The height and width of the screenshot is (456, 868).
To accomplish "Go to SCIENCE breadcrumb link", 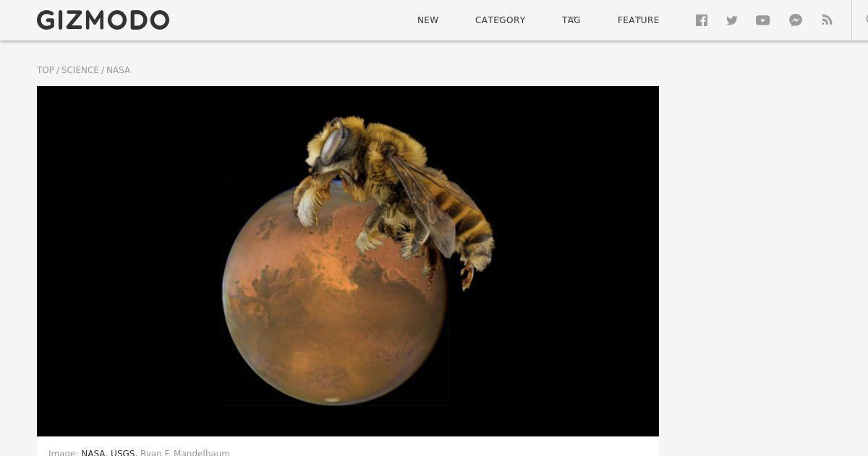I will pyautogui.click(x=80, y=70).
